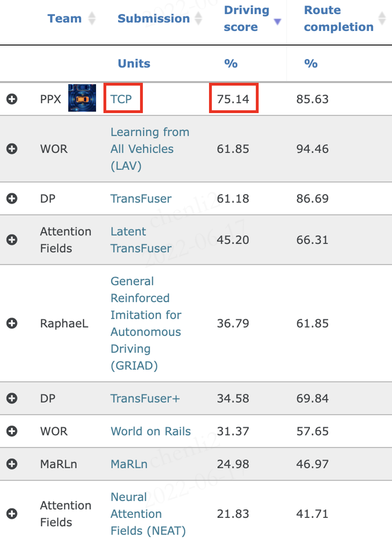The image size is (392, 539).
Task: Sort by Team column arrows
Action: pyautogui.click(x=92, y=18)
